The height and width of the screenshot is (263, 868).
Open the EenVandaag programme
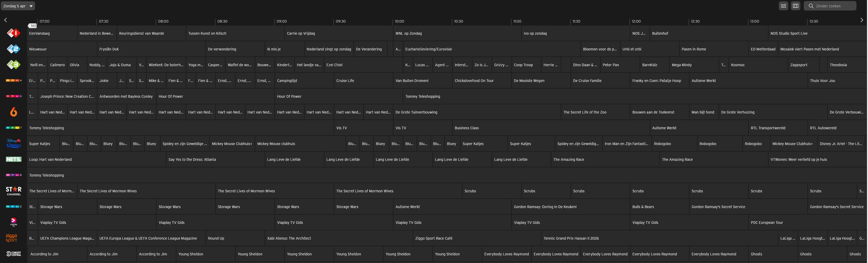click(x=52, y=33)
